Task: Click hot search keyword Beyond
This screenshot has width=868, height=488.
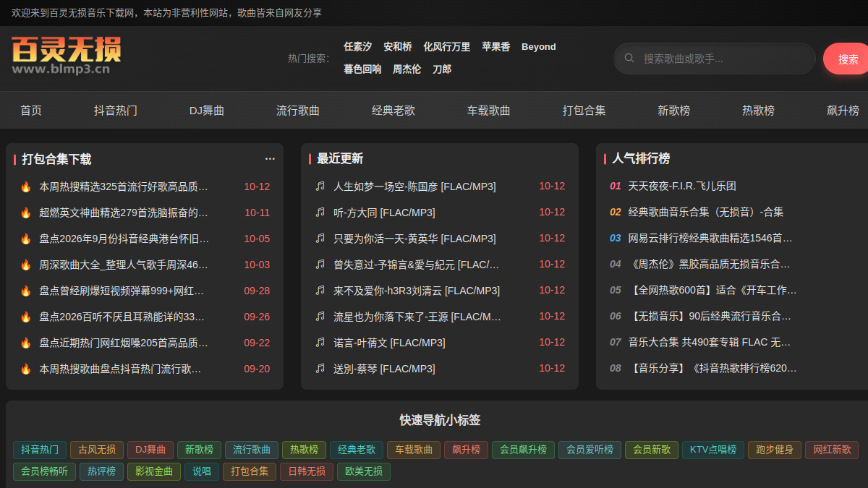Action: [x=539, y=46]
